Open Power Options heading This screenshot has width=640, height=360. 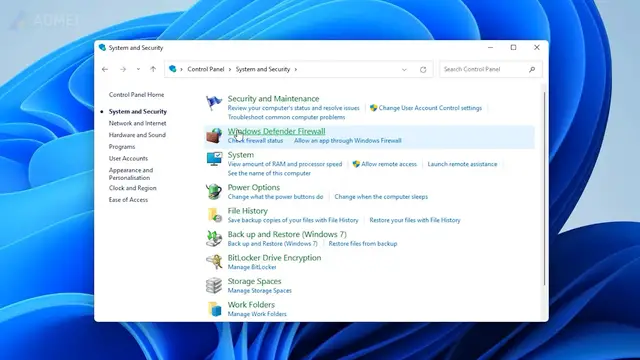tap(254, 187)
